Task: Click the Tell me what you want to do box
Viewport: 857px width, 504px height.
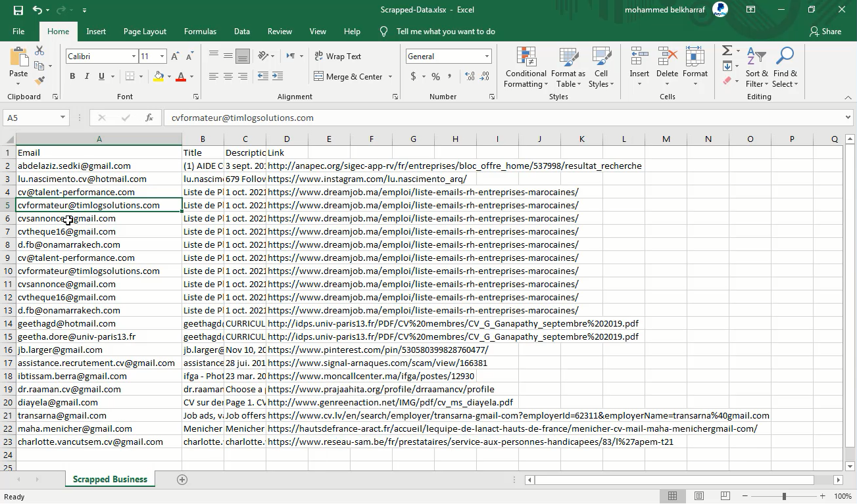Action: [x=445, y=32]
